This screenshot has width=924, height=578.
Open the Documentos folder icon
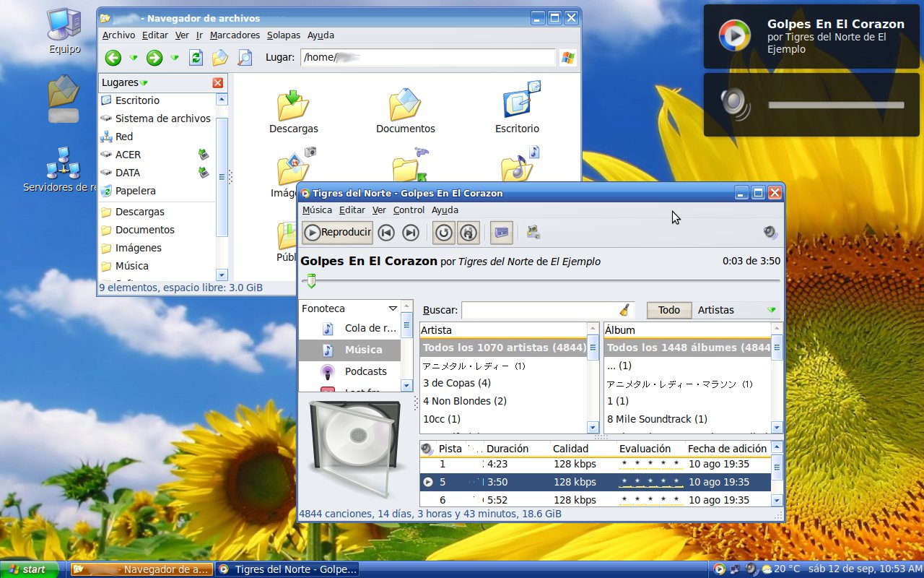click(x=406, y=112)
